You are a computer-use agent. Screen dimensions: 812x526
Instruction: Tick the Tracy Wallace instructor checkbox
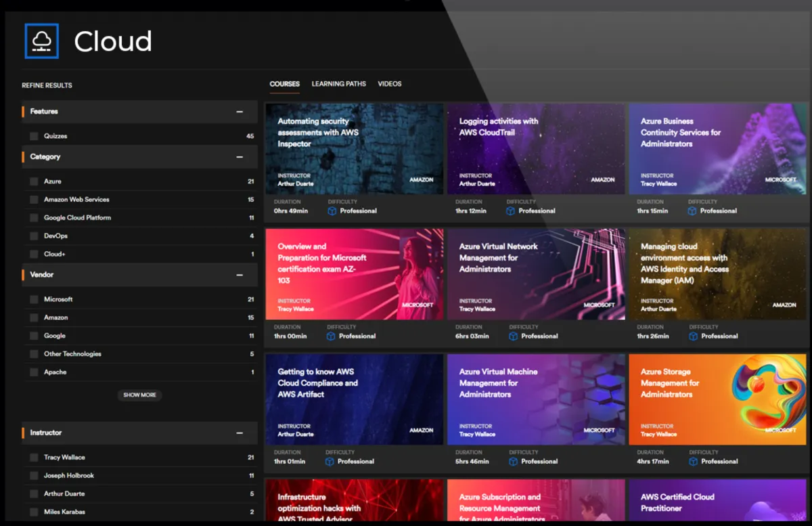[x=34, y=458]
